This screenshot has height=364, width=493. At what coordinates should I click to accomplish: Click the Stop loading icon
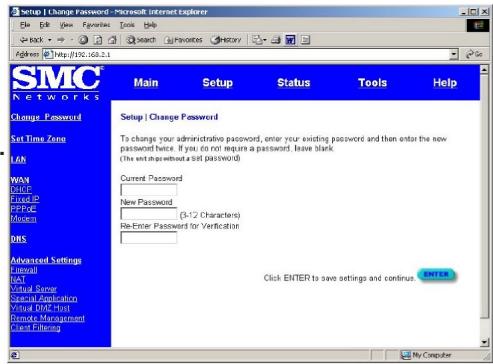click(83, 40)
